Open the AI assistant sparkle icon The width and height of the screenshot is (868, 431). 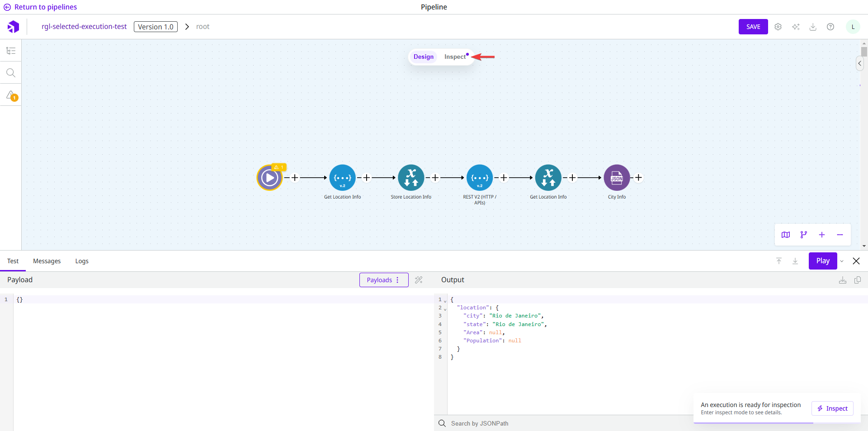[796, 27]
